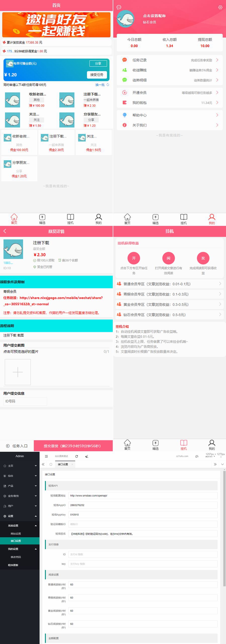Screen dimensions: 226x644
Task: Click the admin panel vertical scrollbar
Action: (224, 527)
